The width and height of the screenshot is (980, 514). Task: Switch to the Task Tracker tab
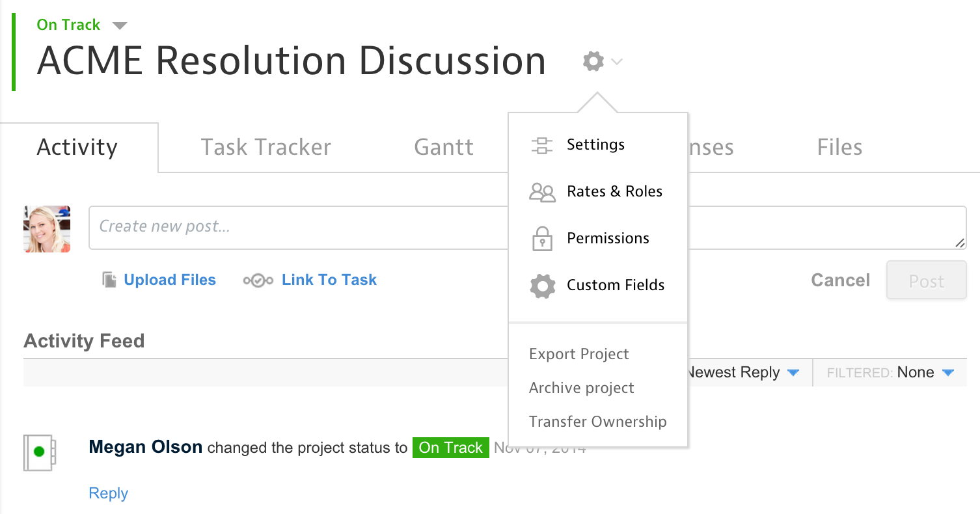tap(265, 147)
